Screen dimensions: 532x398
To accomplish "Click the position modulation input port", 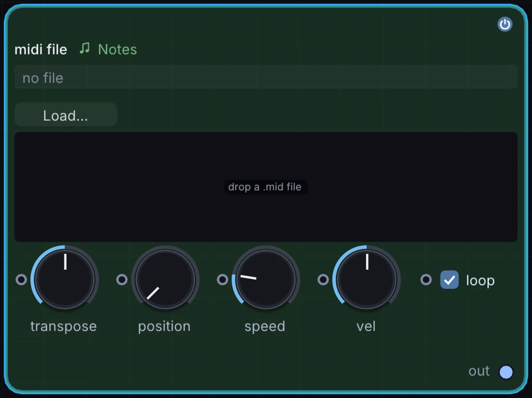I will click(122, 280).
